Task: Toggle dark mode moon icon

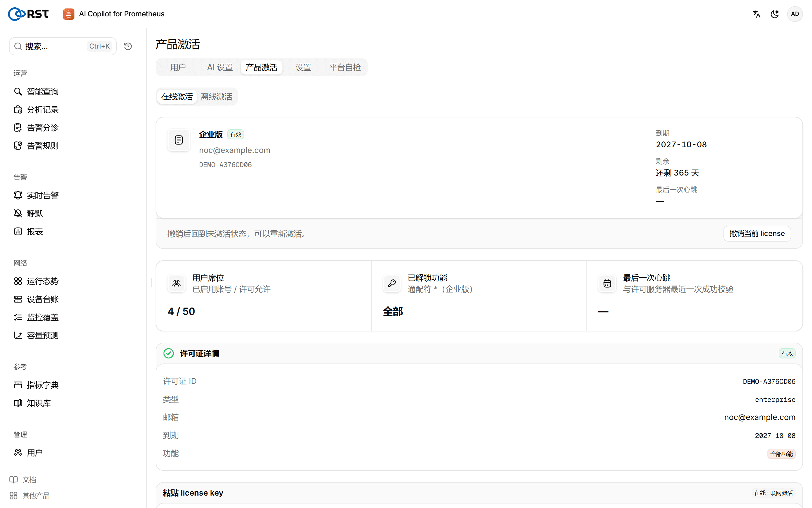Action: click(775, 14)
